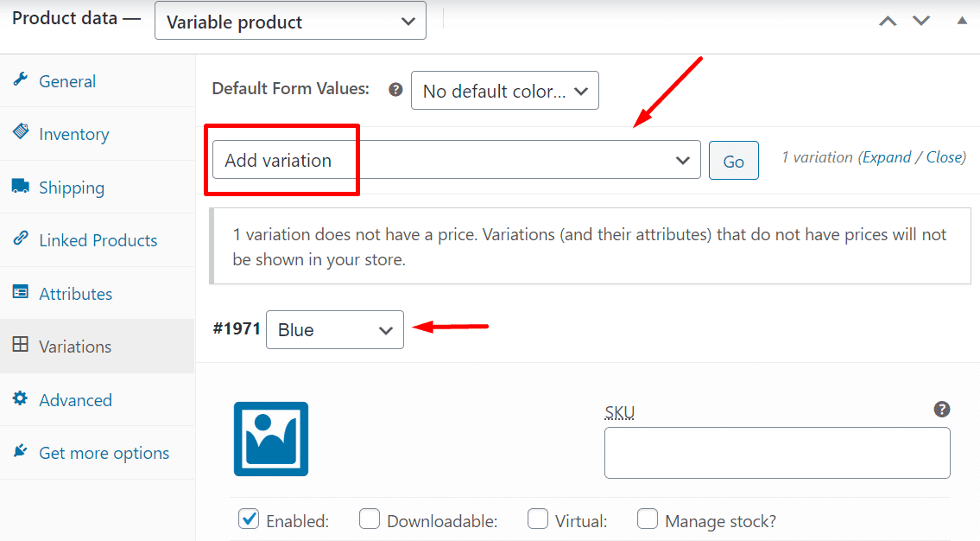
Task: Uncheck the Enabled checkbox
Action: point(249,519)
